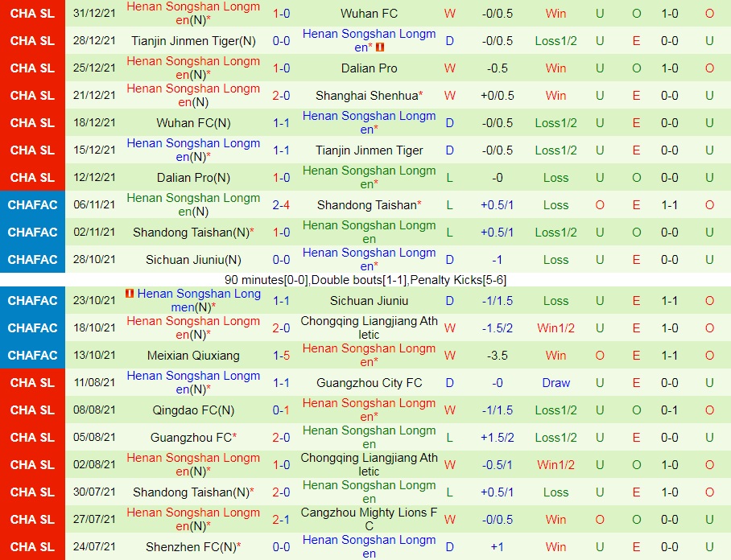Select the CHAFAC label in the 06/11/21 row
The image size is (731, 560).
click(x=33, y=205)
